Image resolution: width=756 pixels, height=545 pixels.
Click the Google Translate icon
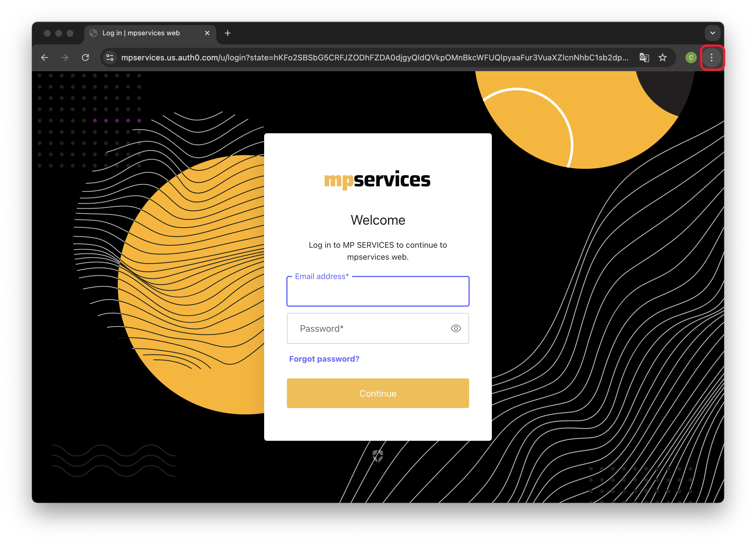[x=644, y=58]
